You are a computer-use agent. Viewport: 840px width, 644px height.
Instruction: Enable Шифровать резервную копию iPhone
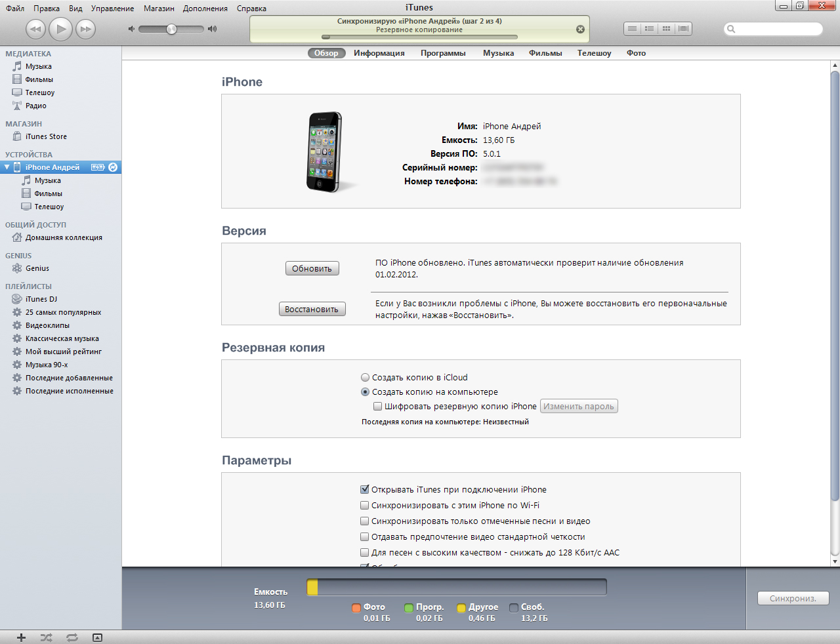[x=378, y=407]
